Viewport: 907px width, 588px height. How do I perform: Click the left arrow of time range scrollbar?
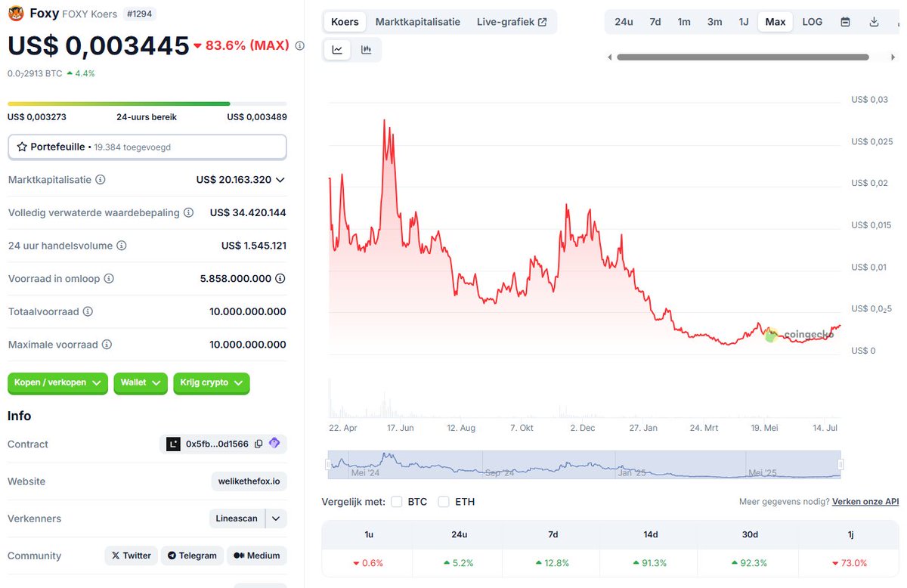pos(610,57)
